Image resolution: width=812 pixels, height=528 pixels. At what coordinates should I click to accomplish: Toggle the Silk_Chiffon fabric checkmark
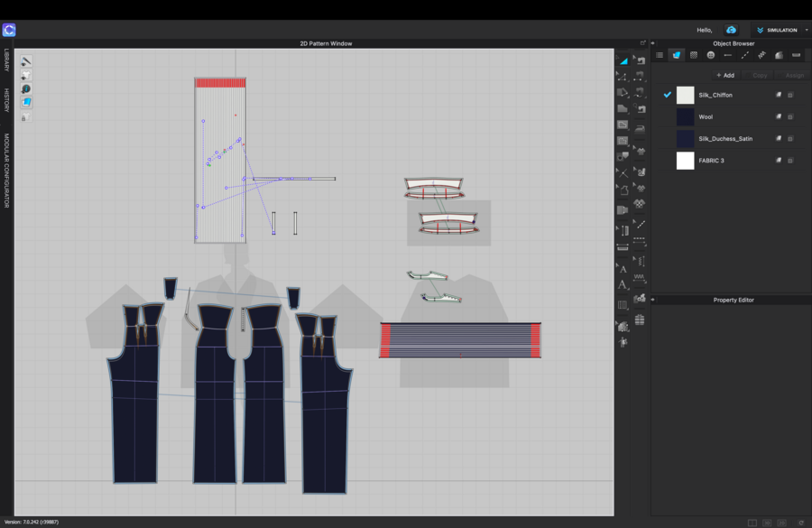pyautogui.click(x=668, y=95)
